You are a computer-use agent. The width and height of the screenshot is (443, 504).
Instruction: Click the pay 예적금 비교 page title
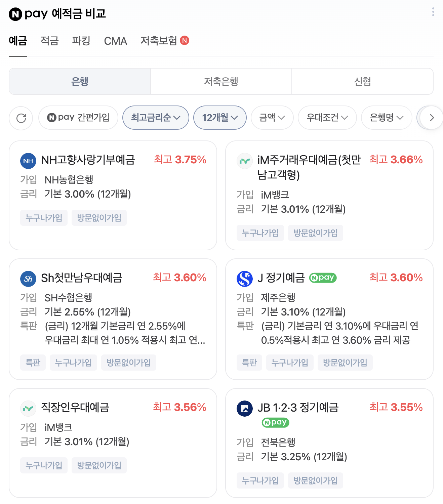tap(65, 14)
